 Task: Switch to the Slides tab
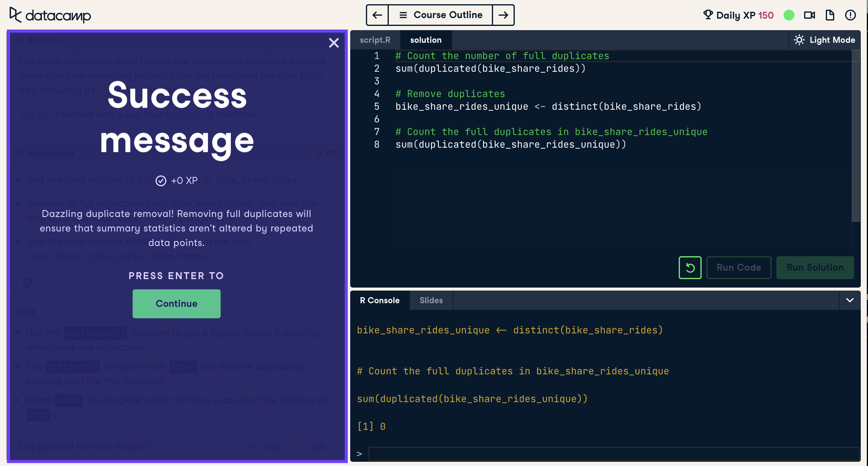[x=431, y=300]
